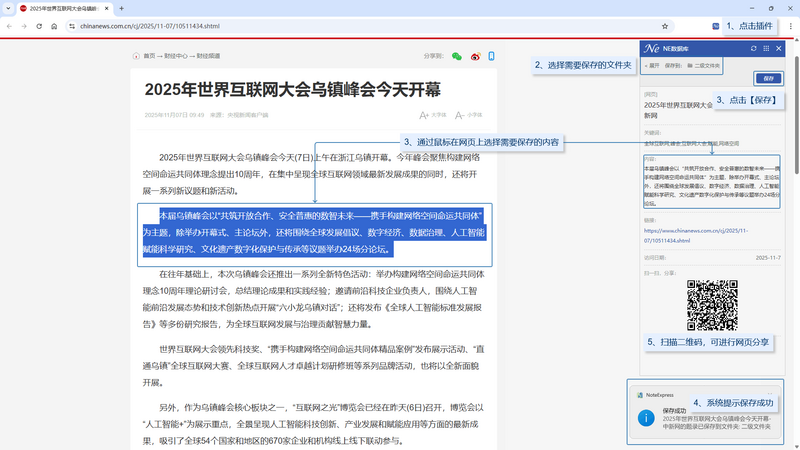Open a new browser tab
This screenshot has width=800, height=450.
point(121,9)
